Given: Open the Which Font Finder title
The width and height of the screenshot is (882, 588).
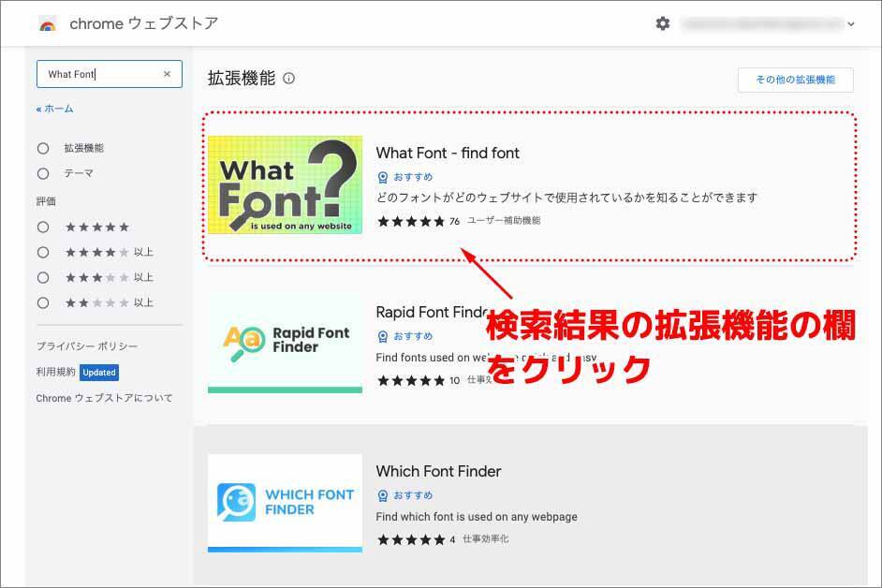Looking at the screenshot, I should click(439, 472).
